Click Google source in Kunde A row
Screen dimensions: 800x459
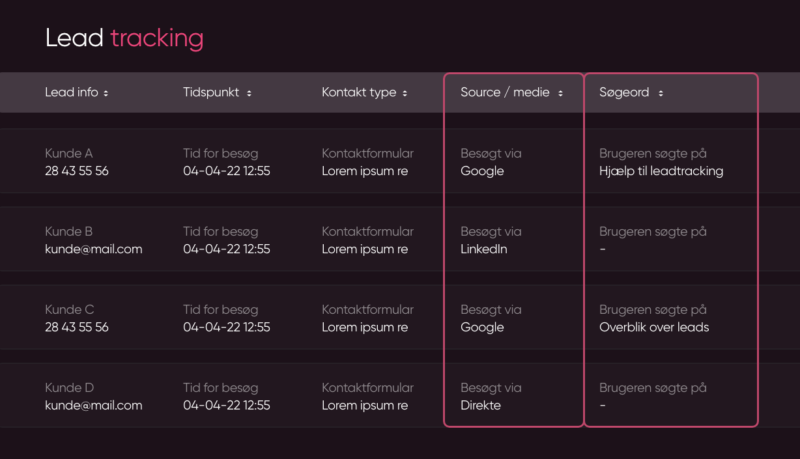click(x=482, y=171)
